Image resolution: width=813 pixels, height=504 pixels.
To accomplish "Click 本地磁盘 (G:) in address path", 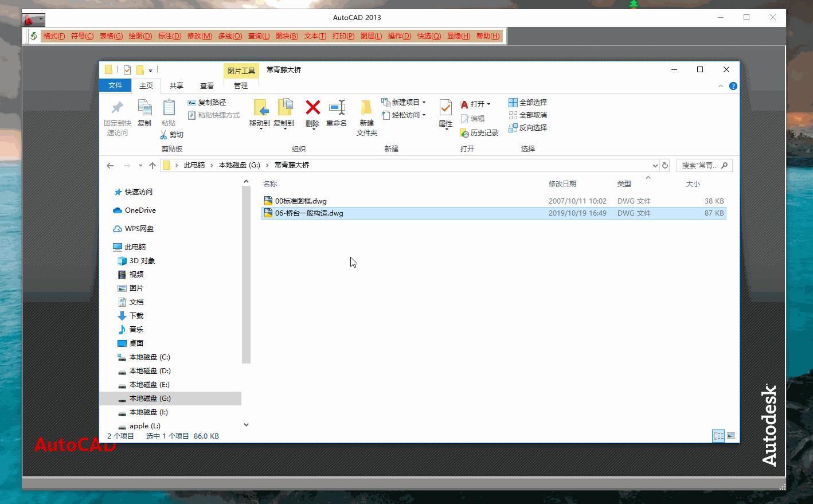I will pyautogui.click(x=240, y=165).
